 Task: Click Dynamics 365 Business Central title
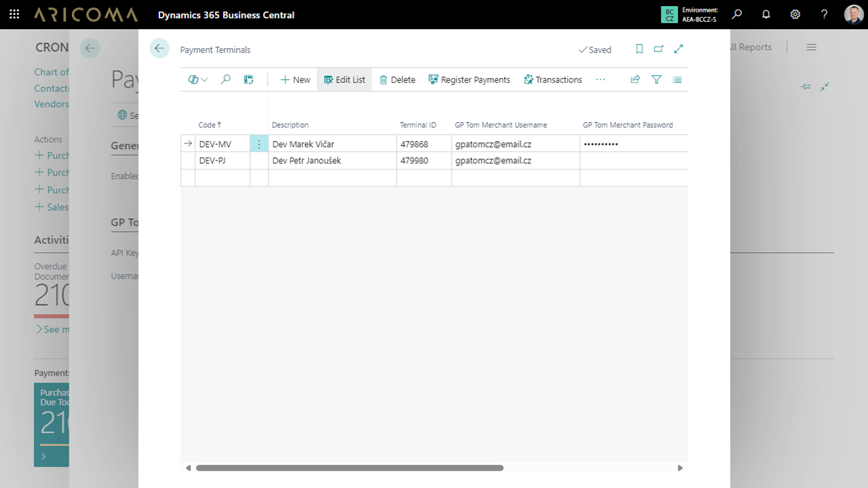point(226,15)
